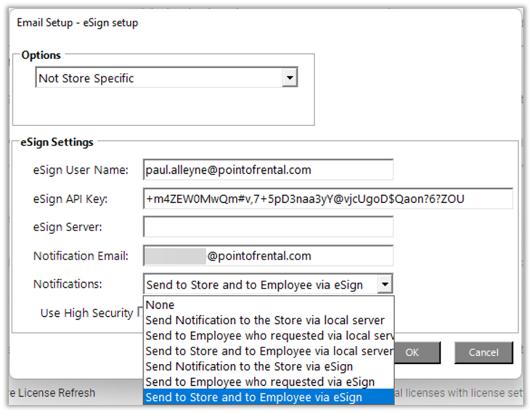The image size is (532, 413).
Task: Select the Notification Email text box
Action: click(268, 256)
